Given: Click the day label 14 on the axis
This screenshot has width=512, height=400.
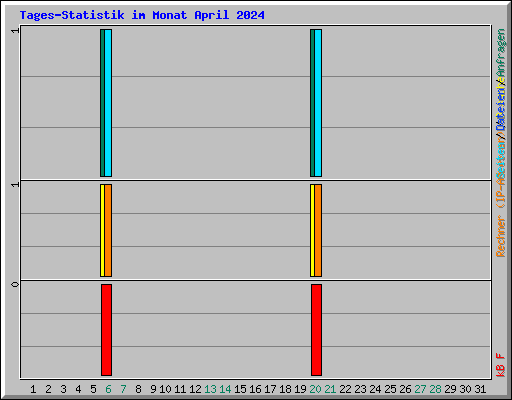Looking at the screenshot, I should pyautogui.click(x=225, y=389).
